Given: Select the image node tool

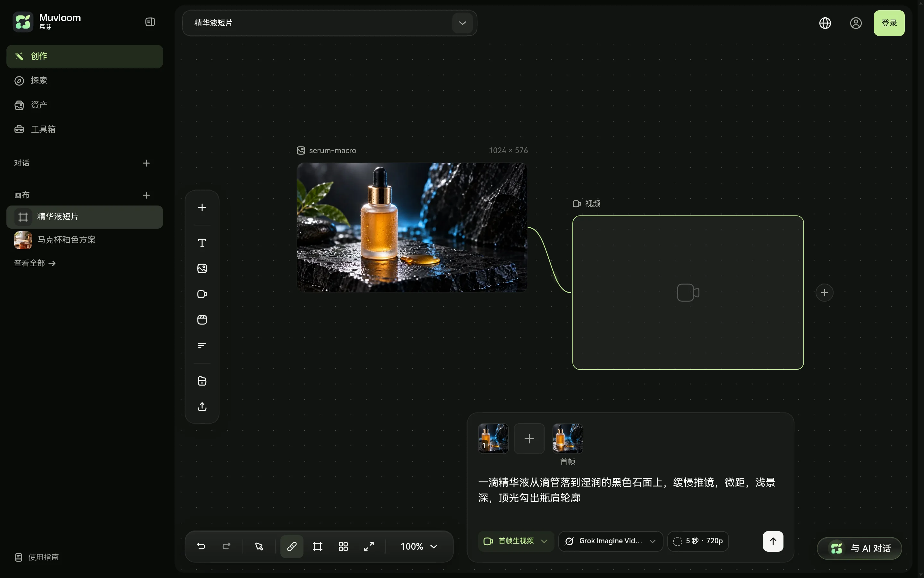Looking at the screenshot, I should (202, 269).
